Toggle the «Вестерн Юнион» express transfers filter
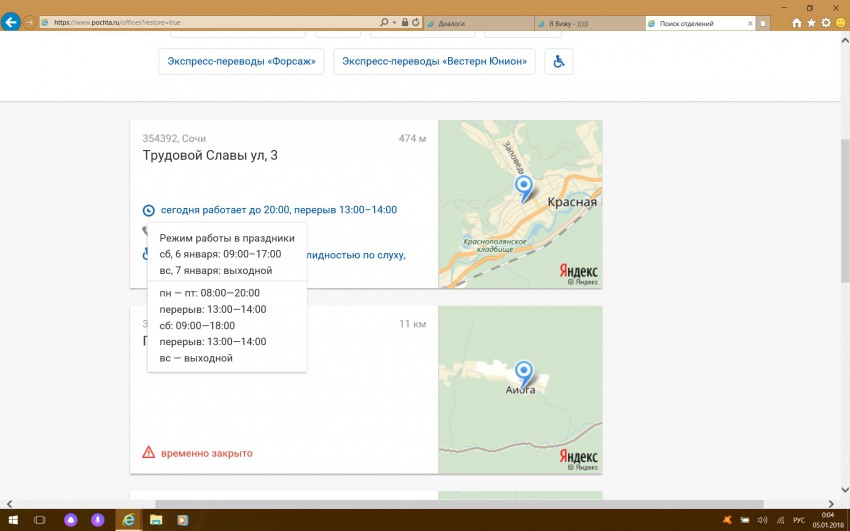Viewport: 850px width, 531px height. [x=434, y=61]
